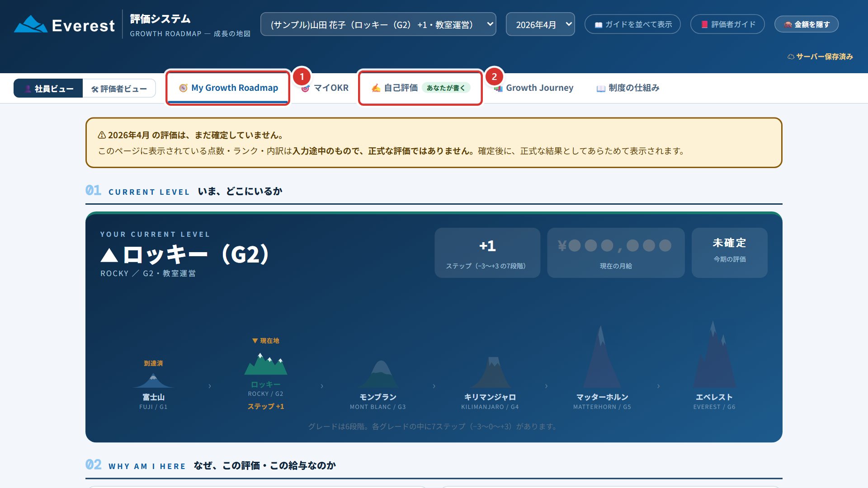Viewport: 868px width, 488px height.
Task: Click the モンブラン mountain icon
Action: [x=379, y=374]
